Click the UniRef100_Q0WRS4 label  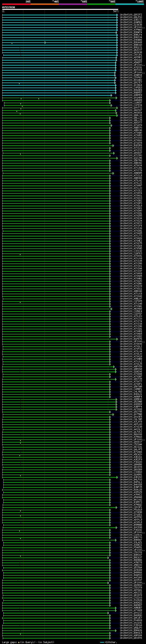(x=131, y=75)
